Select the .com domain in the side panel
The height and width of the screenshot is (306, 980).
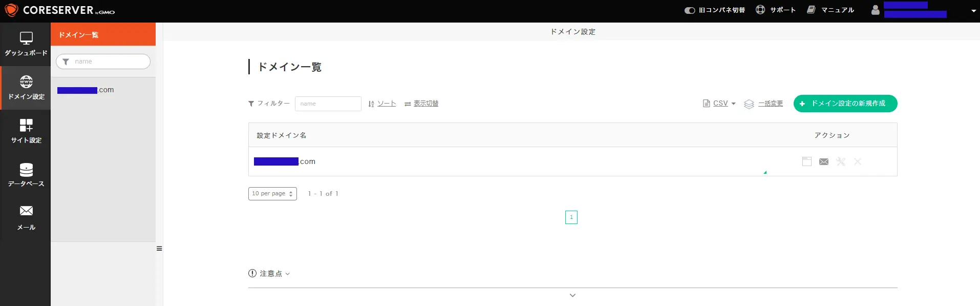[86, 90]
